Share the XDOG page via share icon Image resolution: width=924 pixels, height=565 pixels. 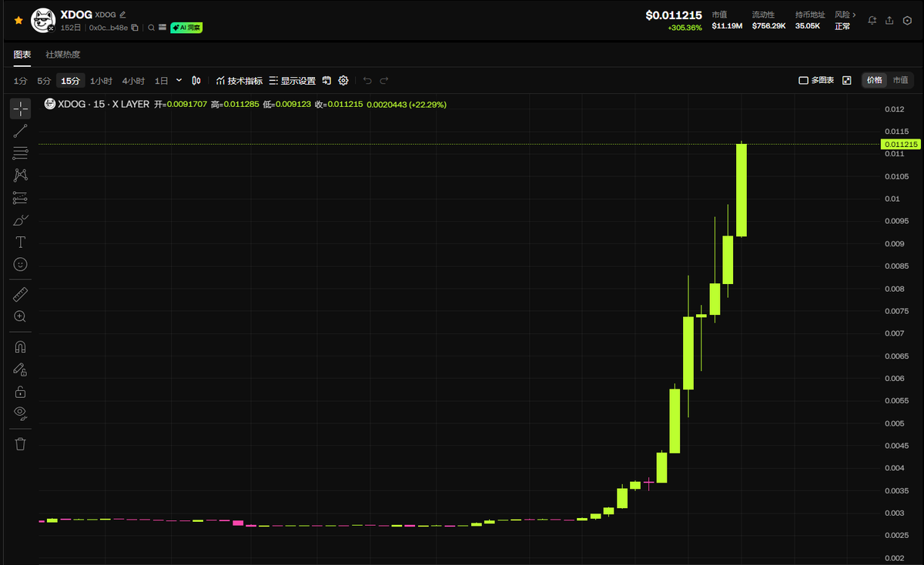click(x=889, y=20)
